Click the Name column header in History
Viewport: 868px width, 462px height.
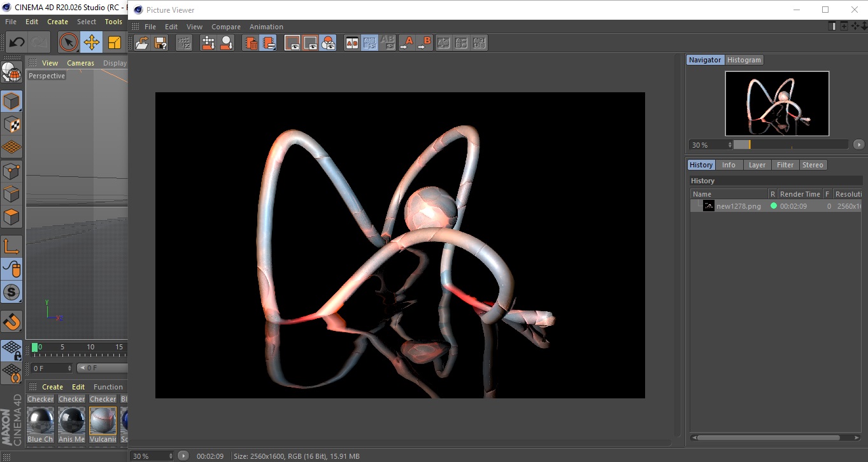[x=729, y=194]
